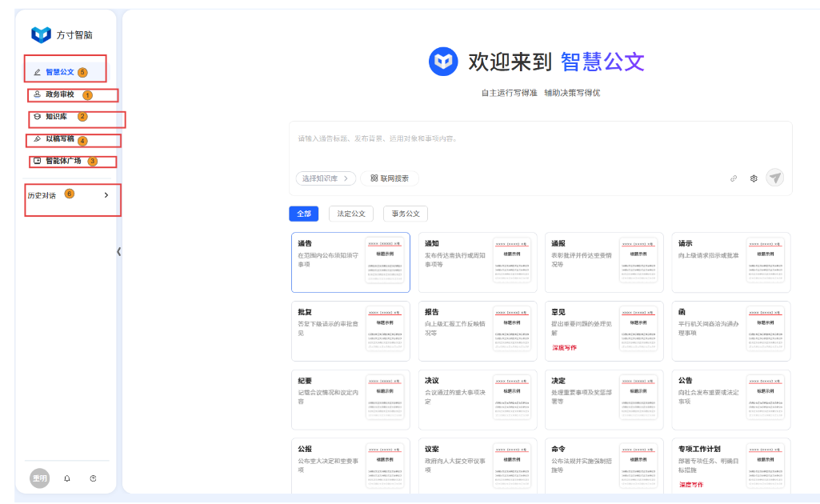Click the user avatar at sidebar bottom
This screenshot has width=820, height=504.
pos(39,478)
